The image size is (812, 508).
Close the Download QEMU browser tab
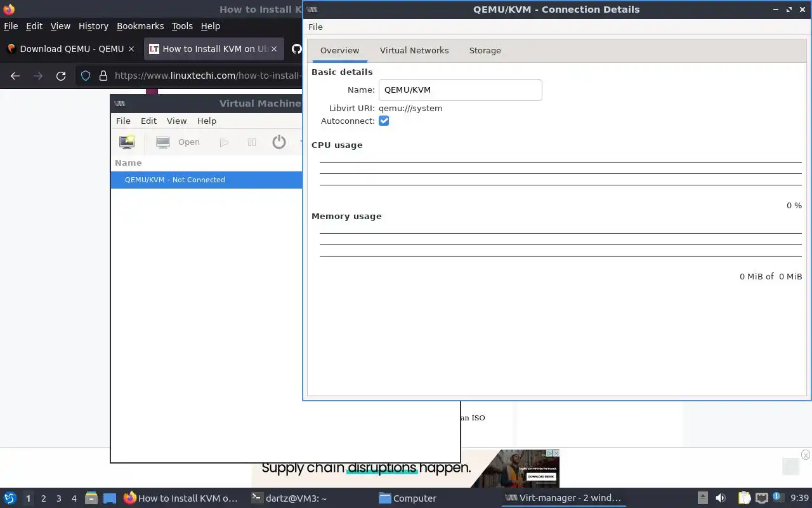(131, 49)
